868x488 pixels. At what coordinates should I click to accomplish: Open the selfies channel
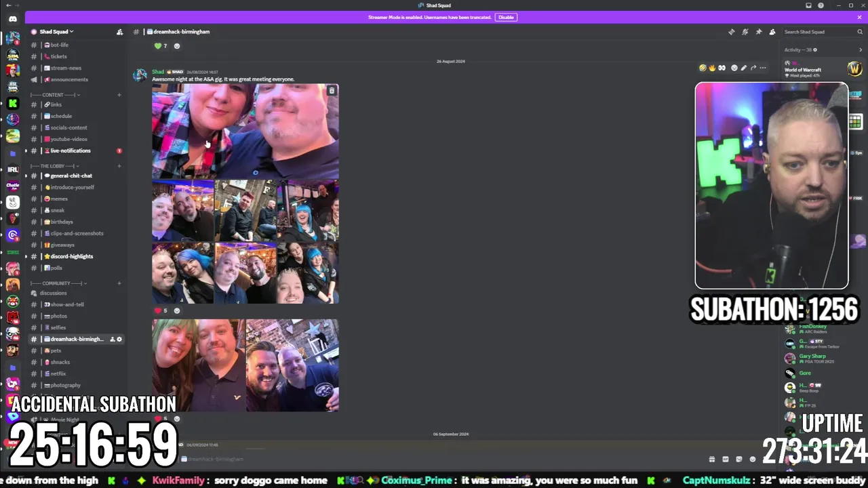click(76, 327)
